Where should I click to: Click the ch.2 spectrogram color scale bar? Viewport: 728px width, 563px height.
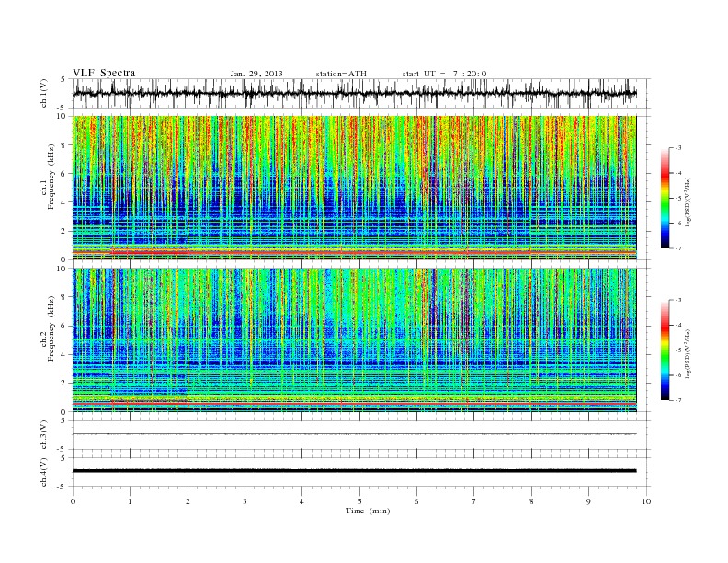click(665, 350)
